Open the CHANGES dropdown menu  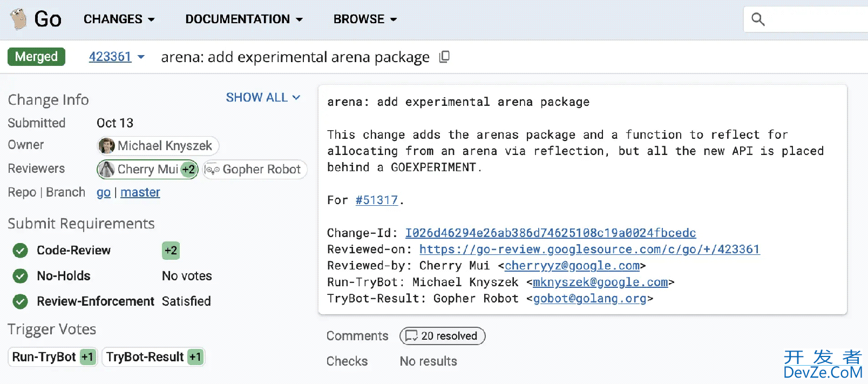(119, 19)
